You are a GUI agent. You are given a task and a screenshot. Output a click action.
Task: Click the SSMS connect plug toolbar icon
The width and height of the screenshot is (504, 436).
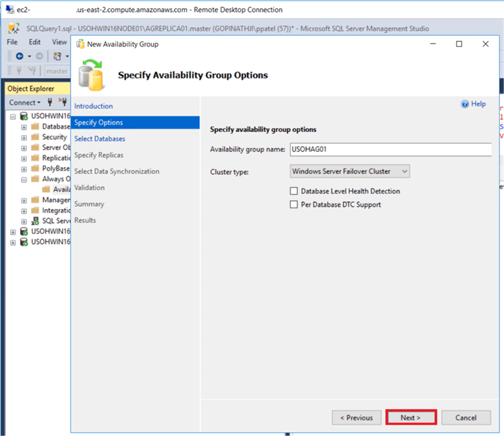pos(19,71)
